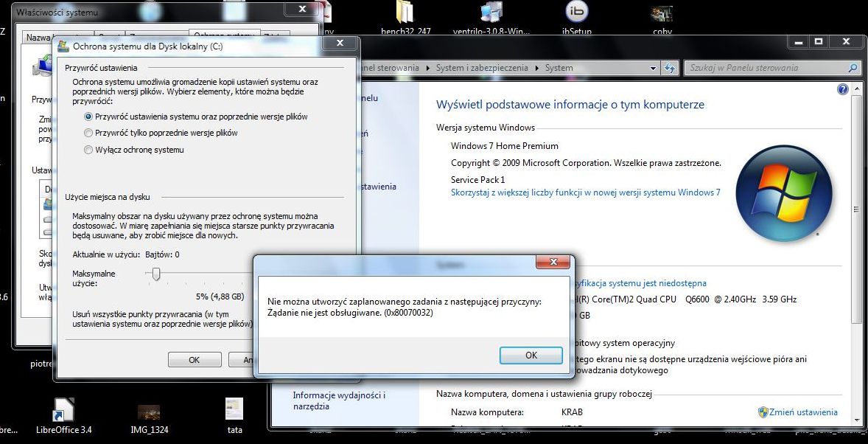The width and height of the screenshot is (868, 444).
Task: Click the '5% (4,88 GB)' usage value
Action: (x=220, y=296)
